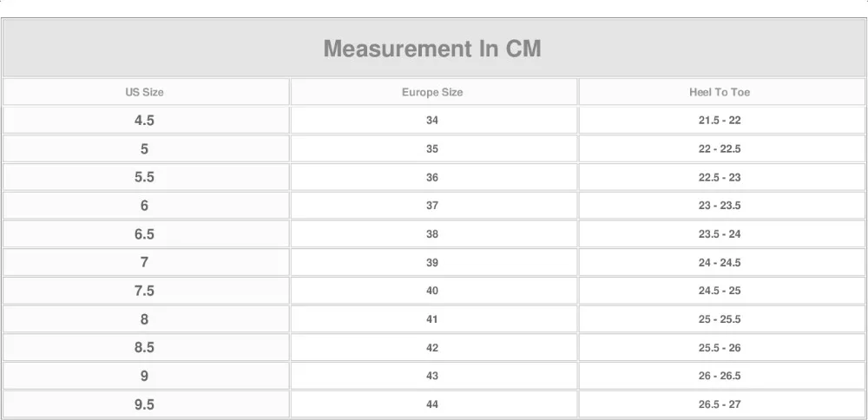Click heel to toe 21.5 - 22 cell

(720, 121)
